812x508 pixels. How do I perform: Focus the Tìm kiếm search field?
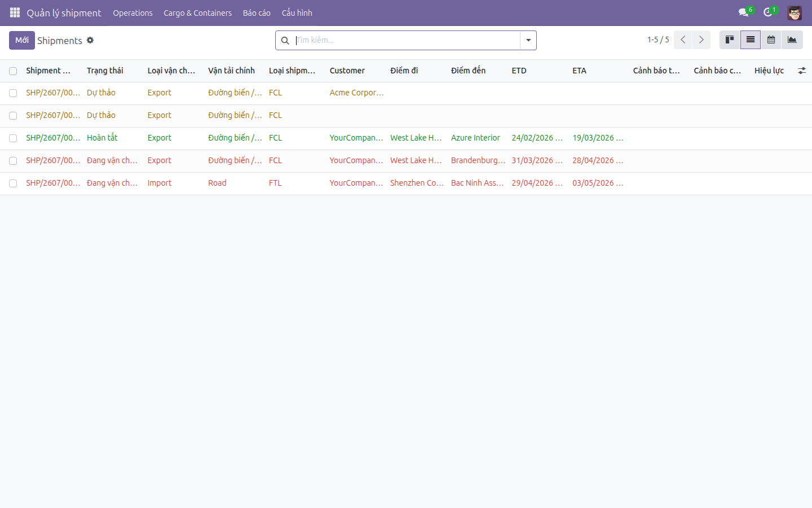coord(406,40)
